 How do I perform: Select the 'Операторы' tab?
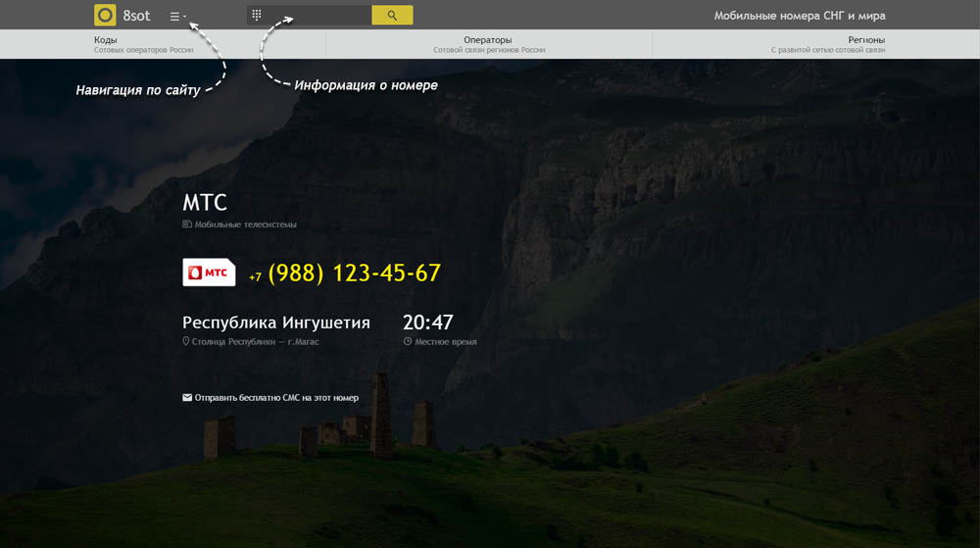tap(489, 44)
